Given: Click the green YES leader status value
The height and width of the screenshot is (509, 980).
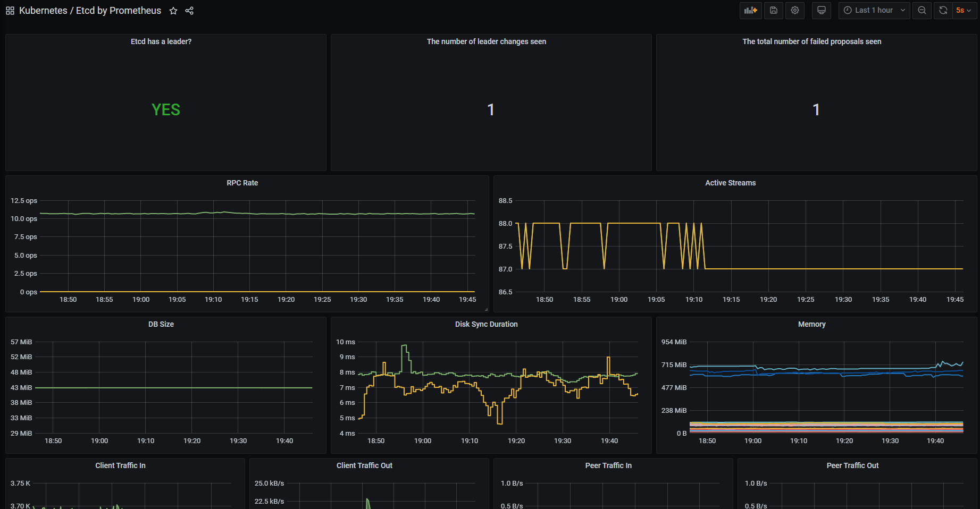Looking at the screenshot, I should [x=166, y=109].
